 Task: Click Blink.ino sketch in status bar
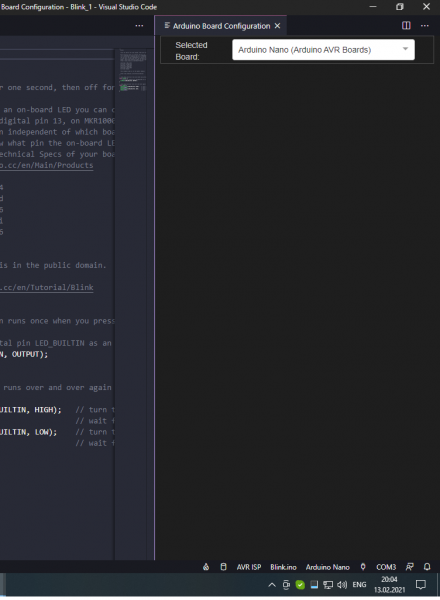point(283,567)
